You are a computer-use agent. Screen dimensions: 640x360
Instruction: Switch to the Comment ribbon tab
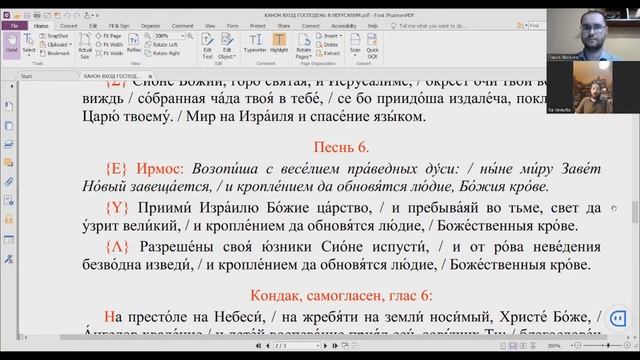pyautogui.click(x=182, y=26)
